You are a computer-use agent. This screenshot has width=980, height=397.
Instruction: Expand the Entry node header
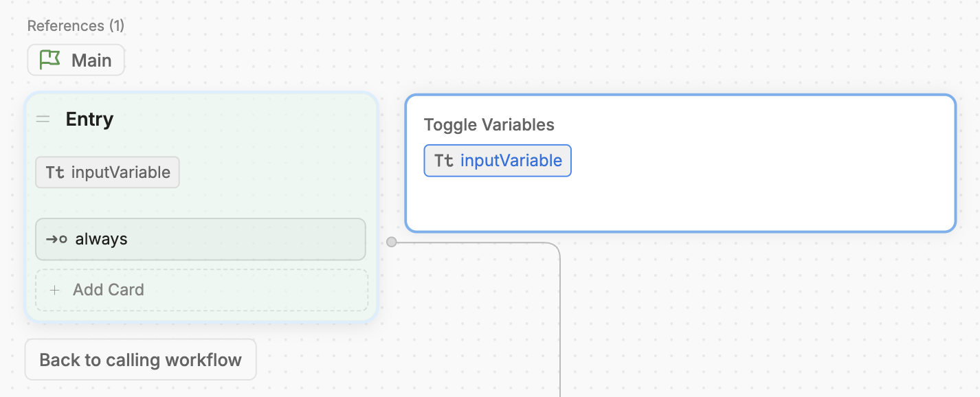click(89, 119)
